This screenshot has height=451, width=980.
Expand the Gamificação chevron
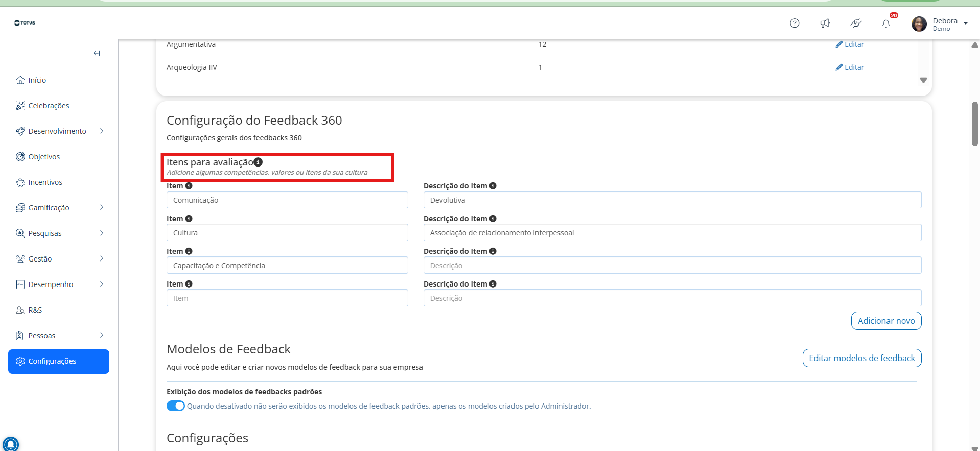[102, 208]
